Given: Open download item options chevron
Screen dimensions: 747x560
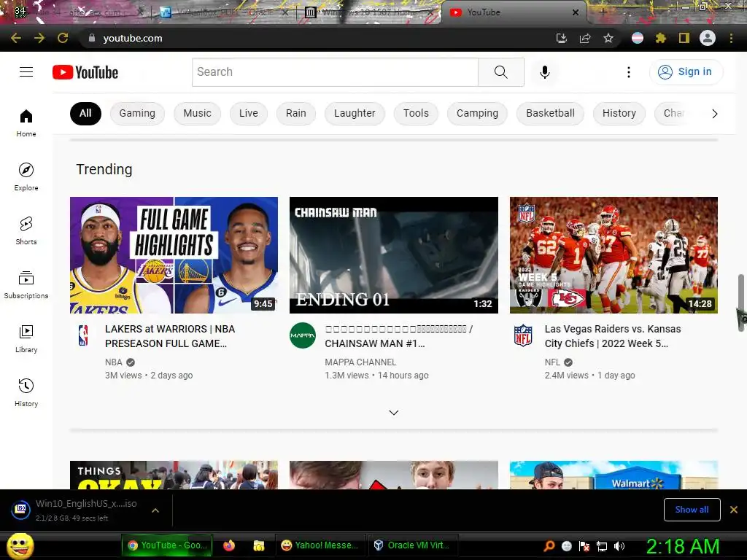Looking at the screenshot, I should pyautogui.click(x=155, y=510).
